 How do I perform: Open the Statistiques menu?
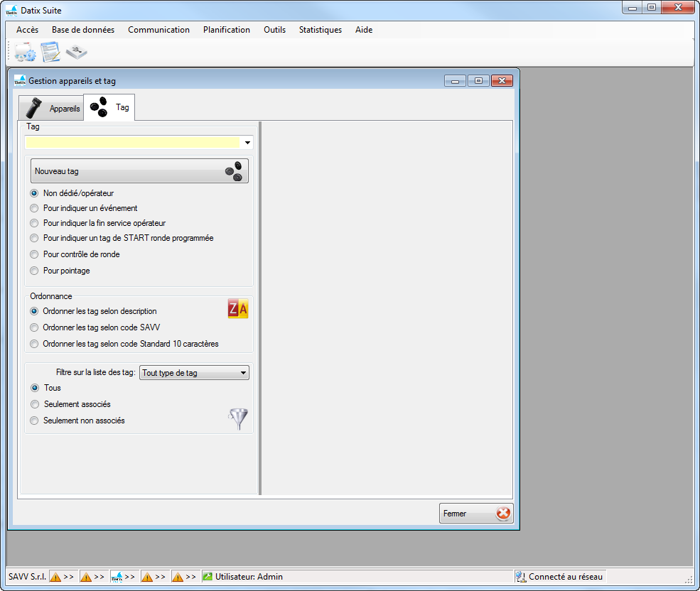[x=320, y=30]
